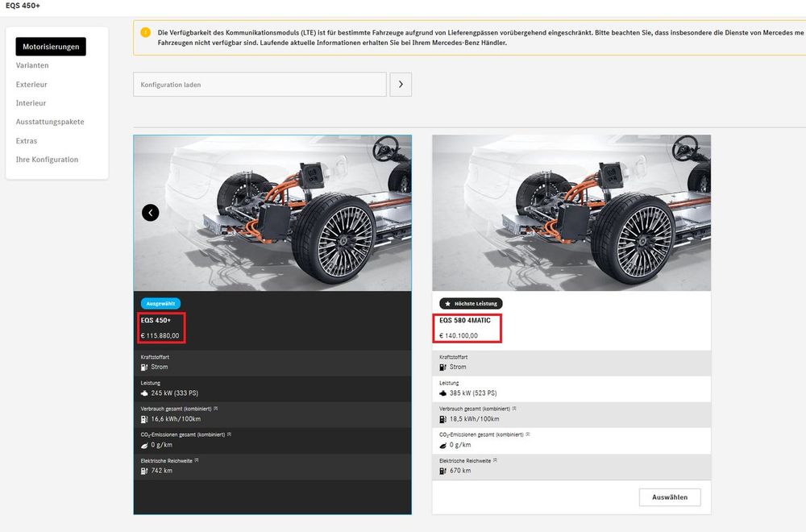The width and height of the screenshot is (806, 532).
Task: Open footnote for CO2-Emissionen on EQS 580
Action: [x=528, y=434]
